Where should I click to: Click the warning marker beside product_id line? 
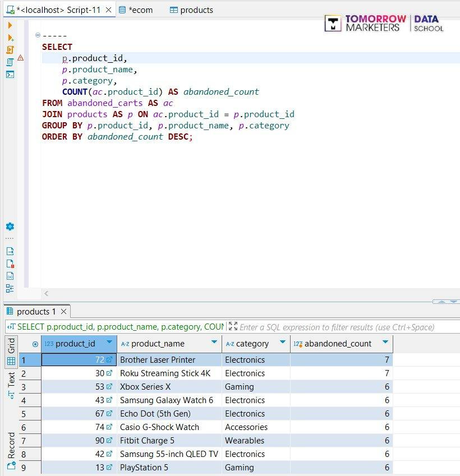20,58
